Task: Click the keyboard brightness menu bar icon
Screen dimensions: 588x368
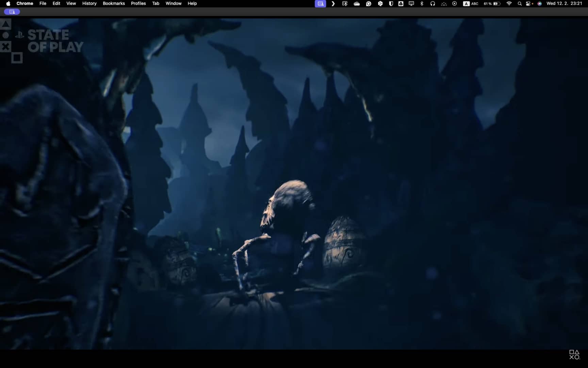Action: point(444,3)
